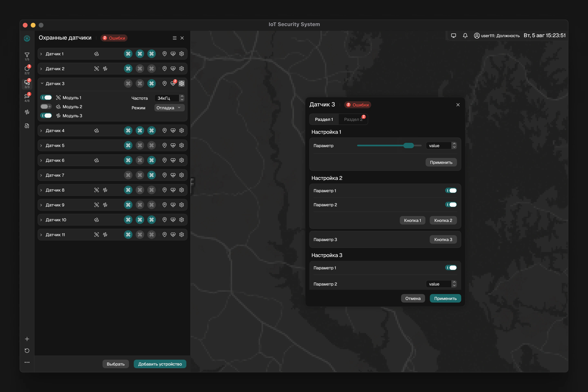Expand the Датчик 10 row
Viewport: 588px width, 392px height.
[x=41, y=220]
